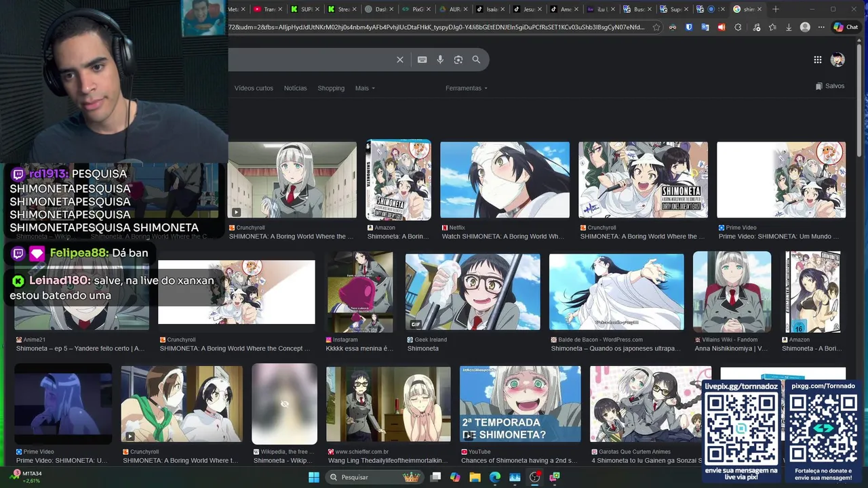Click the livepix.gg/tornnadoz QR code

point(741,430)
